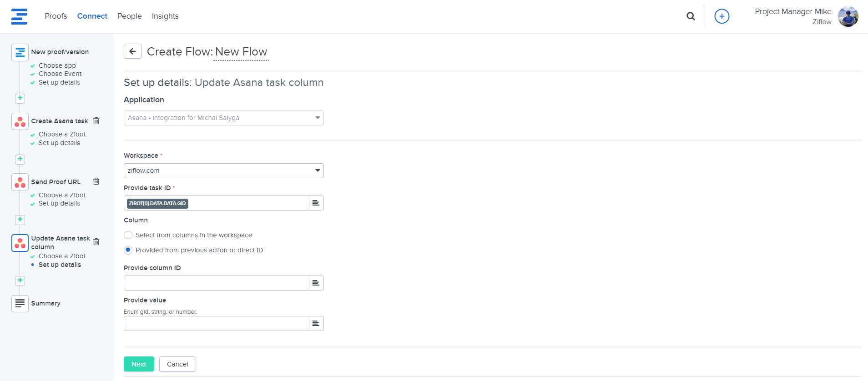Click the Provide column ID input field

[x=216, y=283]
